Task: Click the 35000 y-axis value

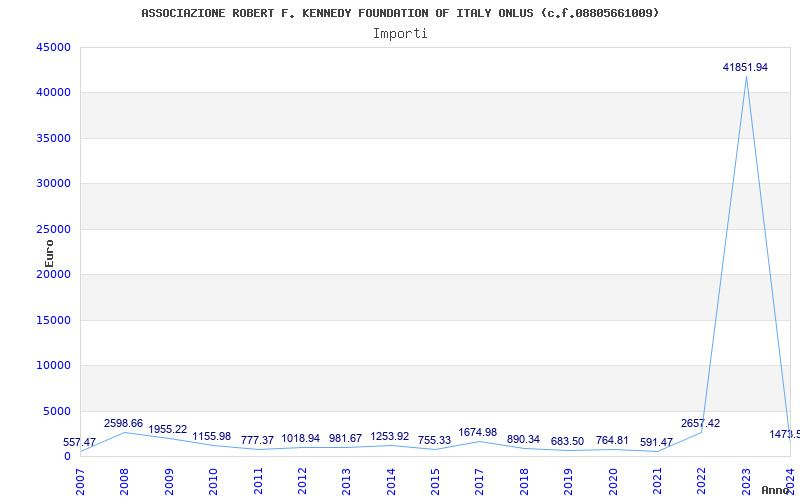Action: 54,138
